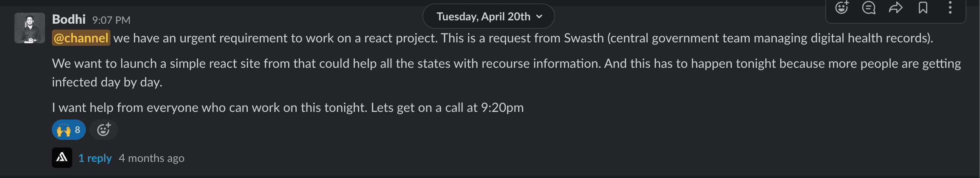Click the raised hands emoji in reaction pill
The image size is (980, 178).
coord(64,130)
